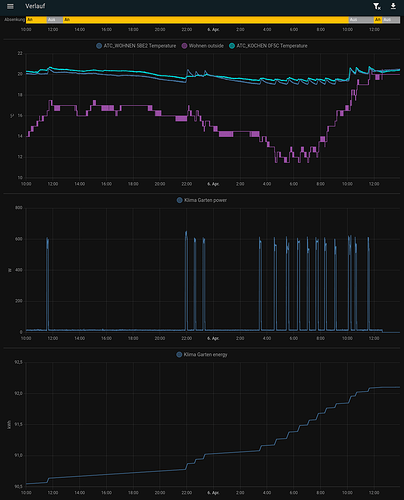Open the sidebar hamburger menu
404x500 pixels.
[x=10, y=6]
